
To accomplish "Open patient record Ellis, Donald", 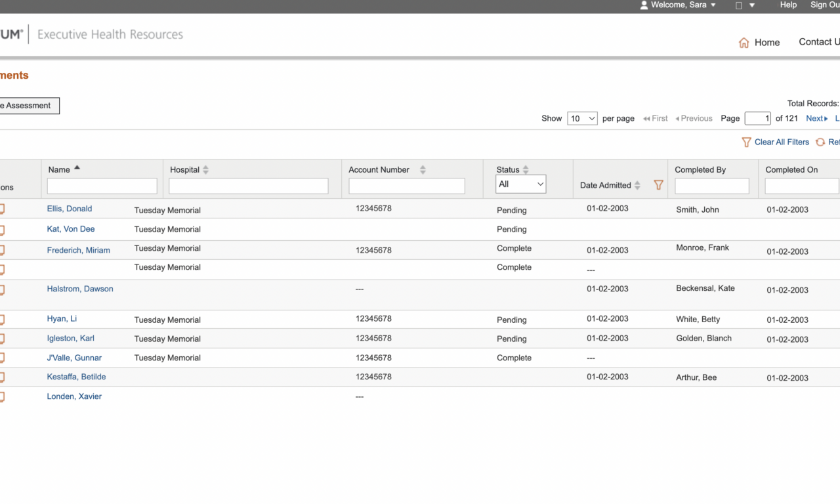I will click(70, 209).
